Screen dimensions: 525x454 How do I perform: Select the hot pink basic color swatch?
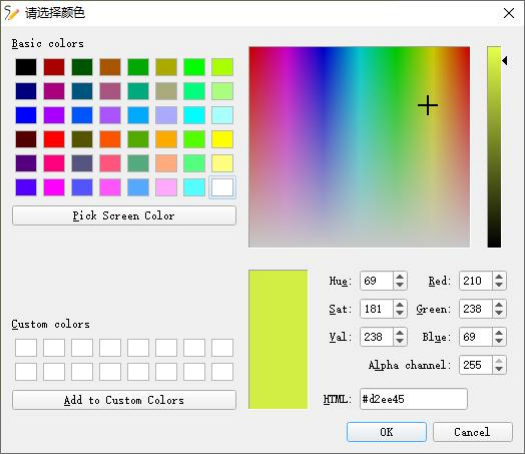pyautogui.click(x=54, y=163)
